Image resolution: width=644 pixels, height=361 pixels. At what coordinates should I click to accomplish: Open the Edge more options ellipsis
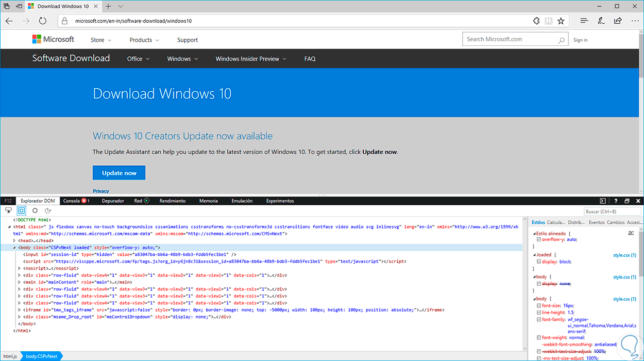coord(634,21)
